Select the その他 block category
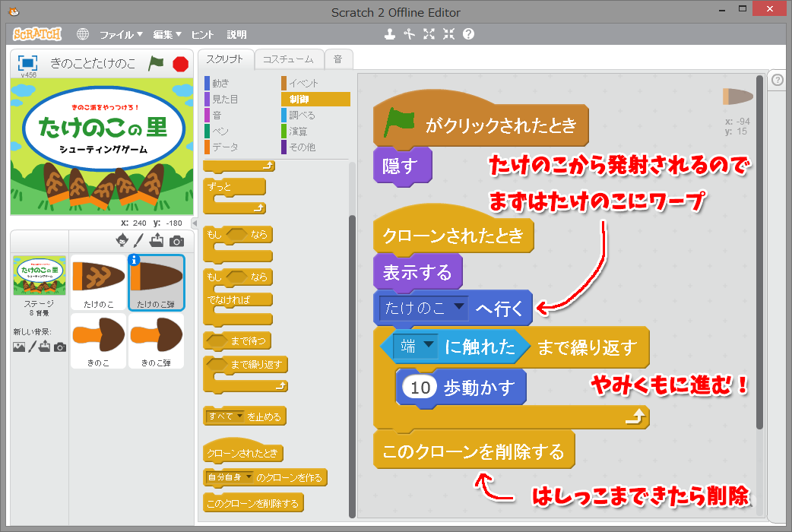Image resolution: width=792 pixels, height=532 pixels. click(299, 147)
